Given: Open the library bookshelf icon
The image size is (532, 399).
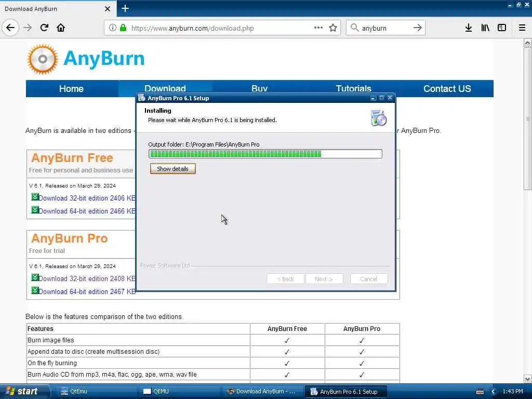Looking at the screenshot, I should point(485,28).
